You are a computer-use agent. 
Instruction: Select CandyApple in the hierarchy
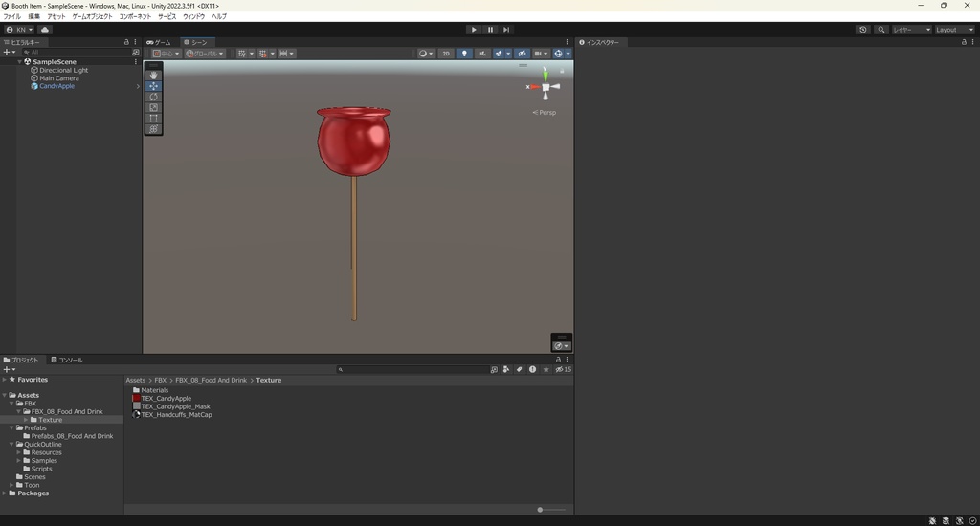point(56,86)
